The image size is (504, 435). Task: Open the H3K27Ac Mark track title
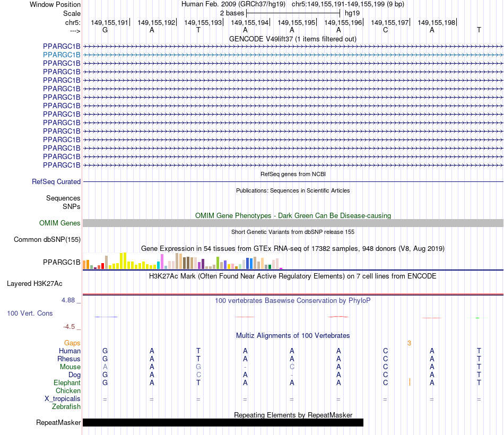(x=293, y=276)
